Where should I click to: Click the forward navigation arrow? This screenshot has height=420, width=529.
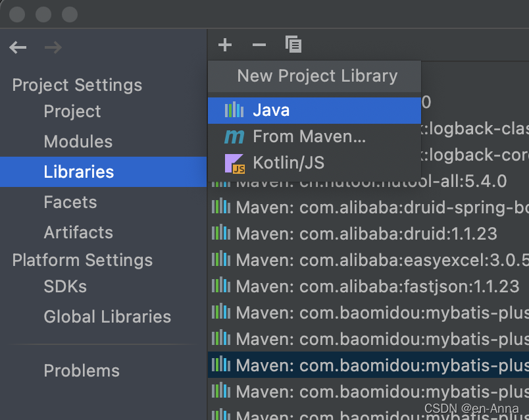coord(53,47)
